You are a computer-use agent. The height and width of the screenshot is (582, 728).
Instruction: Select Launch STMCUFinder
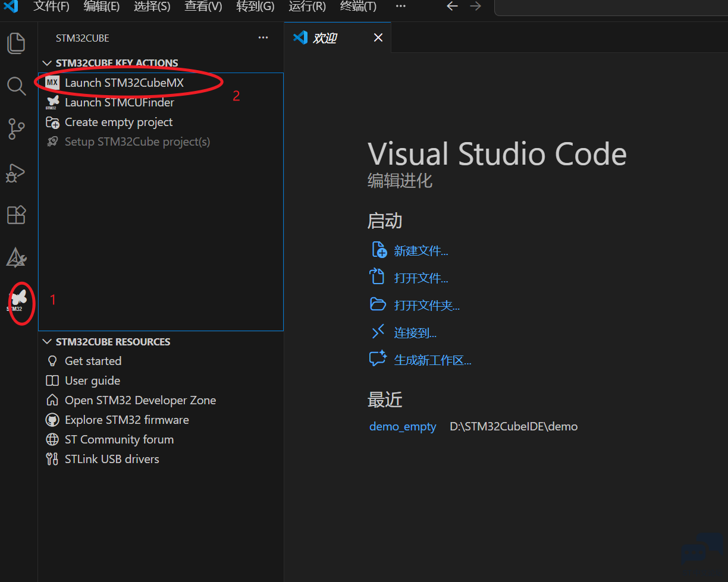(161, 102)
